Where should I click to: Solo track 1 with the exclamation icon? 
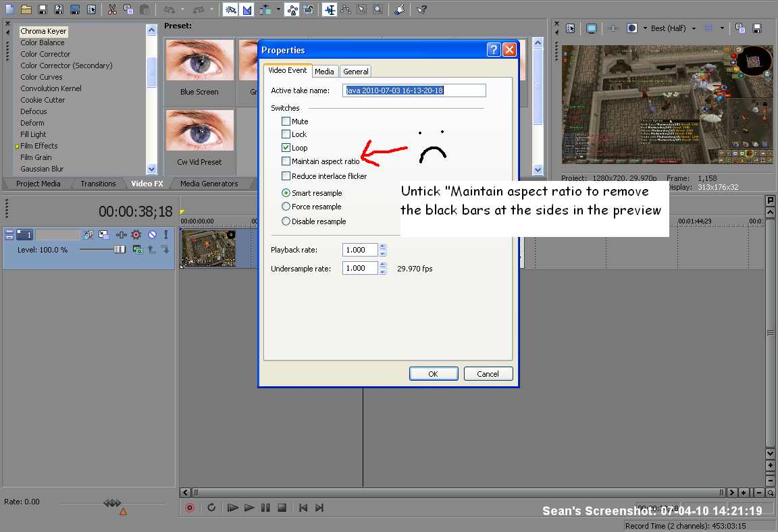pyautogui.click(x=166, y=235)
